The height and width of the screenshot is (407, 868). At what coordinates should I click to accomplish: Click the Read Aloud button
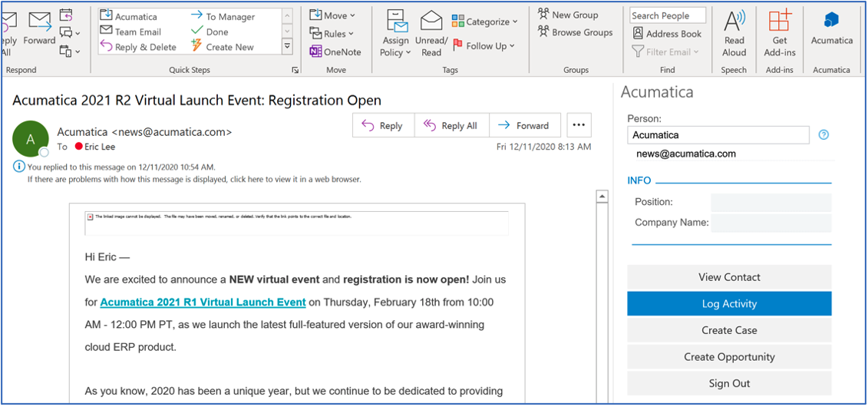click(734, 33)
